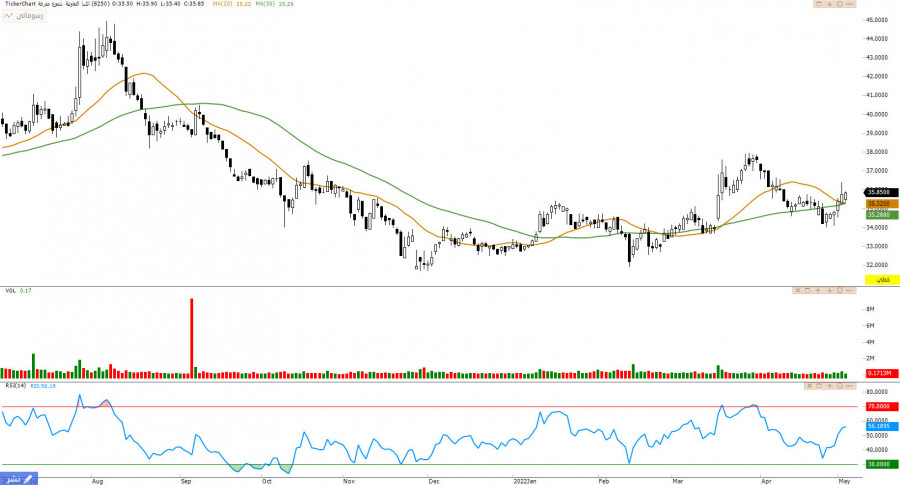The height and width of the screenshot is (485, 900).
Task: Open more options for main price pane
Action: click(852, 5)
